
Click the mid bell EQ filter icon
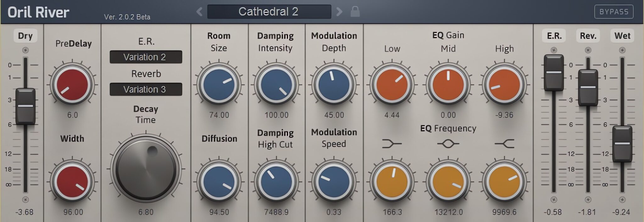coord(448,144)
